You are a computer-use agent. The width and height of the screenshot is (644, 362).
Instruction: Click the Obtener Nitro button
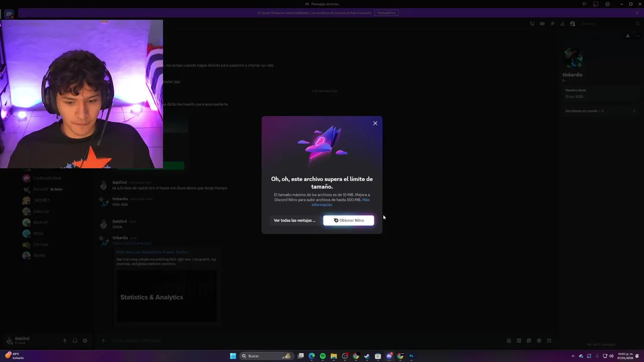pos(349,220)
